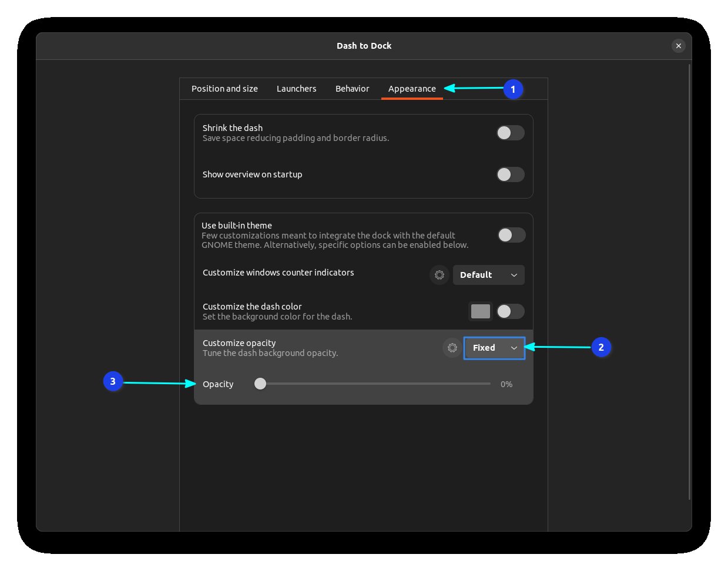Select the Behavior tab
The image size is (728, 571).
pos(352,88)
